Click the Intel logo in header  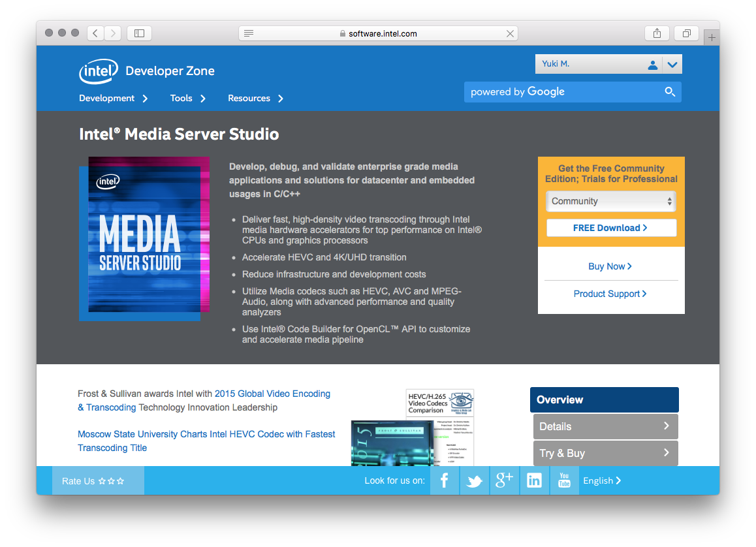pos(99,71)
